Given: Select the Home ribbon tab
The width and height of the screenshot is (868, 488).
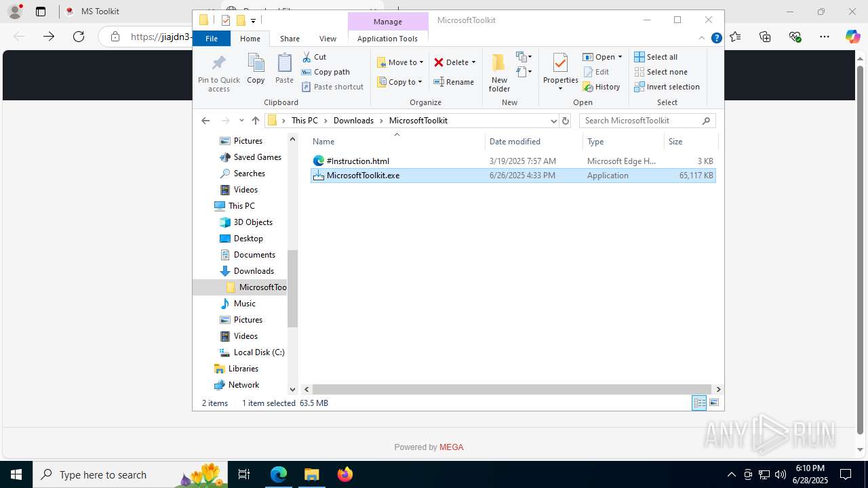Looking at the screenshot, I should [x=250, y=39].
